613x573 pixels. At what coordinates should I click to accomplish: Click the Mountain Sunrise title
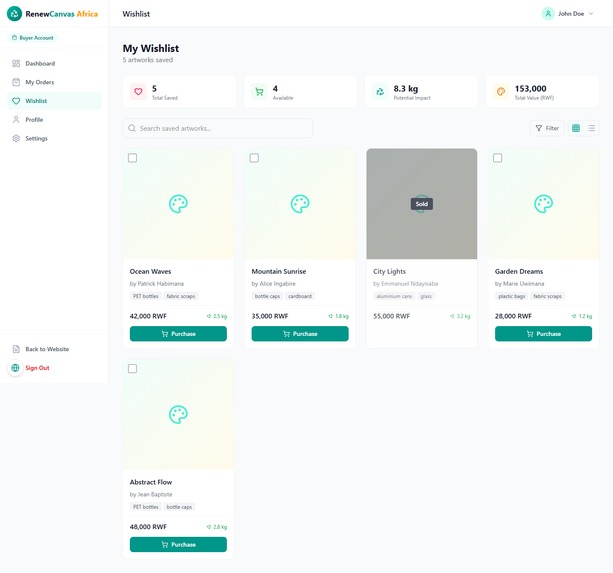pos(279,271)
